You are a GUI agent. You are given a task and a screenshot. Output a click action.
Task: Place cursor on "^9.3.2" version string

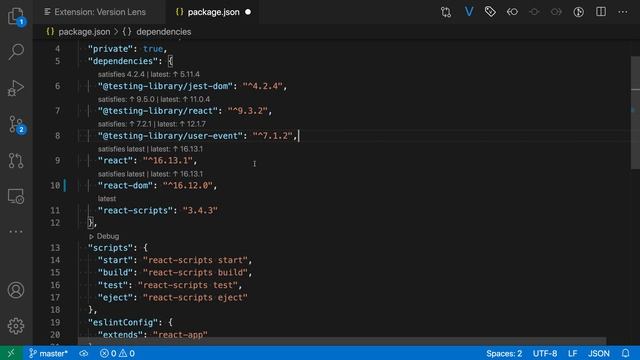(x=248, y=111)
